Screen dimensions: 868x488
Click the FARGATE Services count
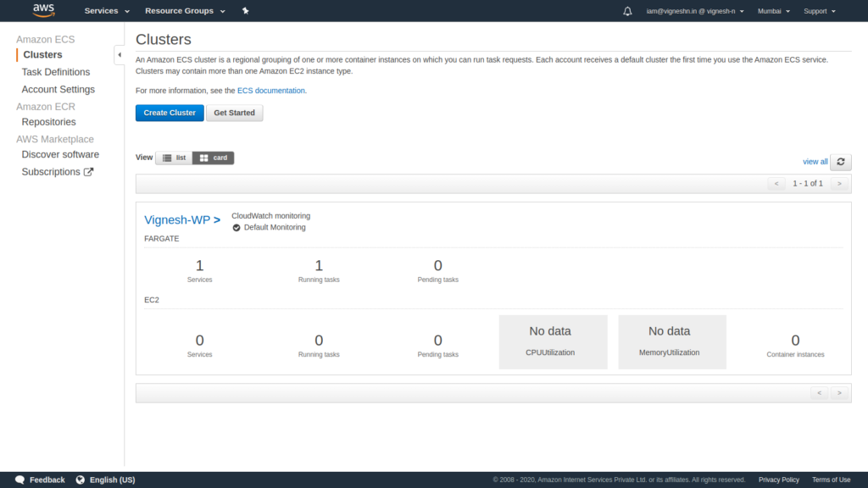point(200,265)
